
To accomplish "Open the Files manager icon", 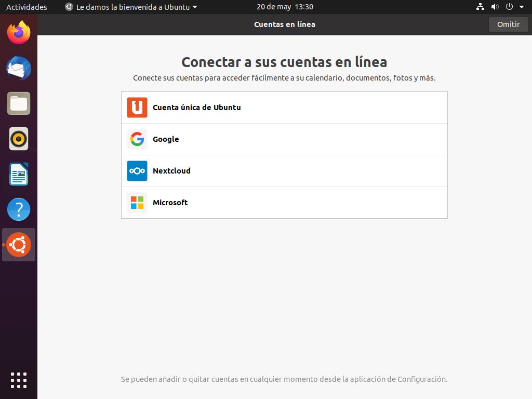I will click(x=19, y=103).
